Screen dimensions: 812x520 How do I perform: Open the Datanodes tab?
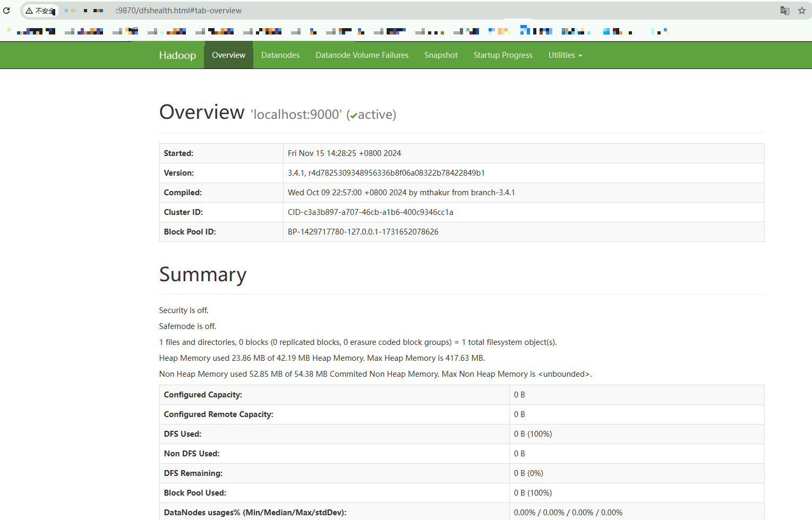280,55
